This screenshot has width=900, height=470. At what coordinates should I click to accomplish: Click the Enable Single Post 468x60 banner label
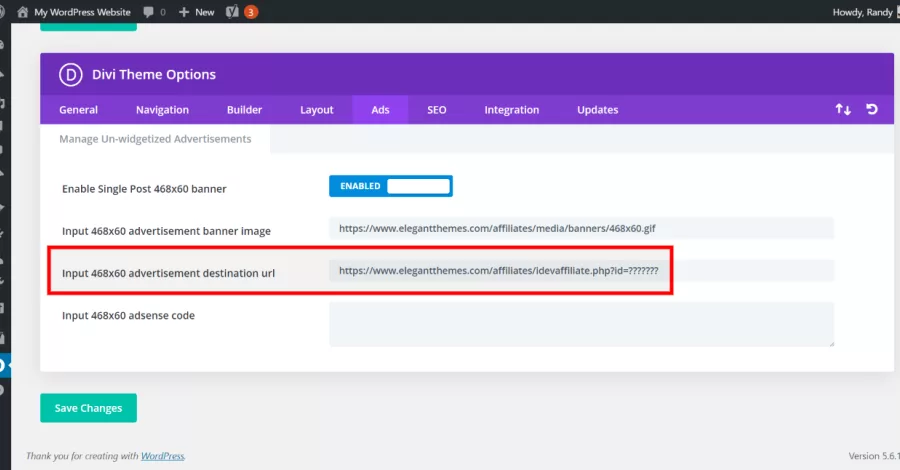click(x=144, y=189)
